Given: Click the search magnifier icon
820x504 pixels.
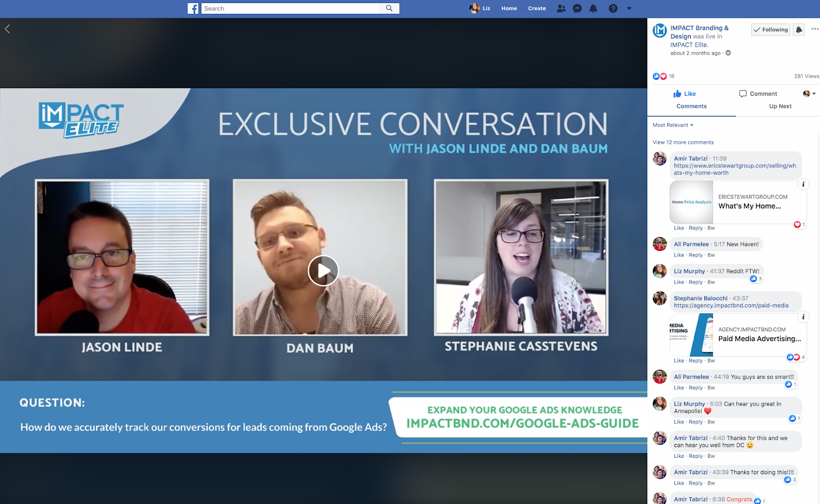Looking at the screenshot, I should [389, 8].
